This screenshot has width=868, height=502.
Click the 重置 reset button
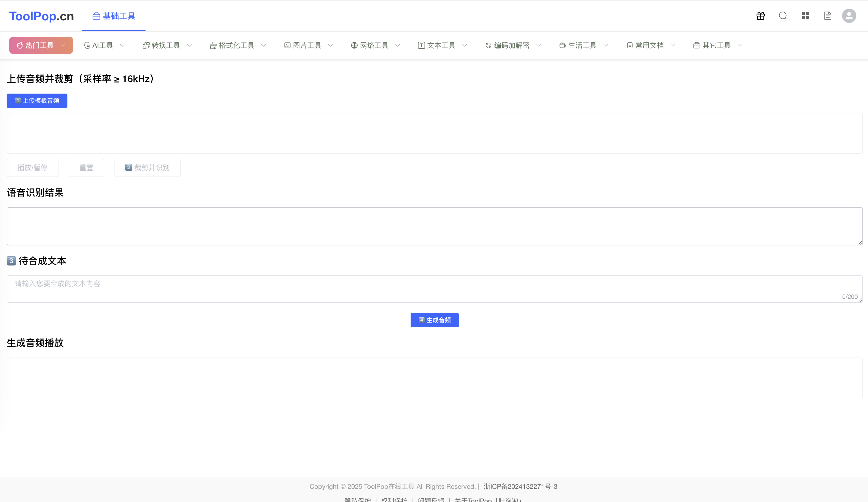tap(86, 168)
